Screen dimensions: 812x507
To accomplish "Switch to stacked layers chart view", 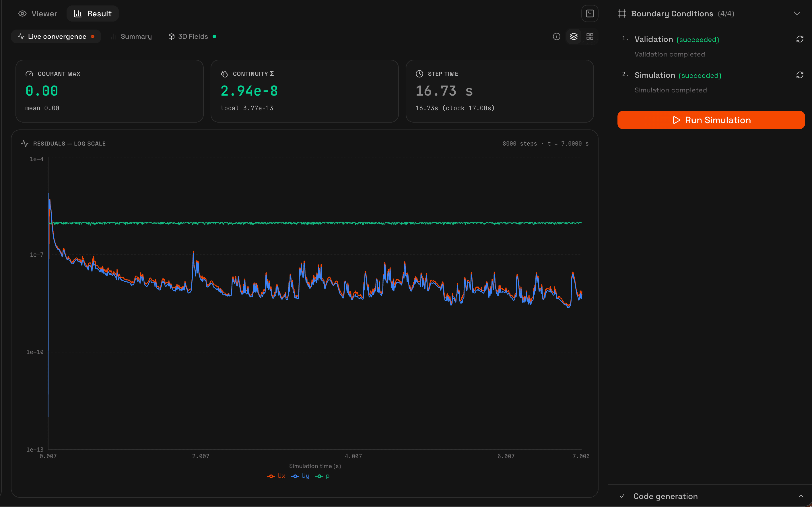I will click(573, 36).
